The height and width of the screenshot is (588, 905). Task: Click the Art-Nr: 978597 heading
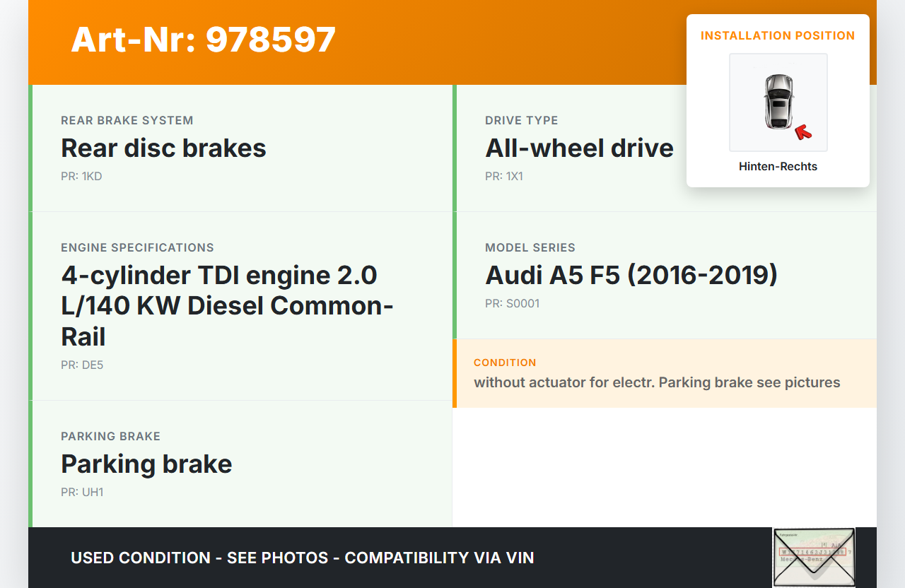[x=203, y=40]
